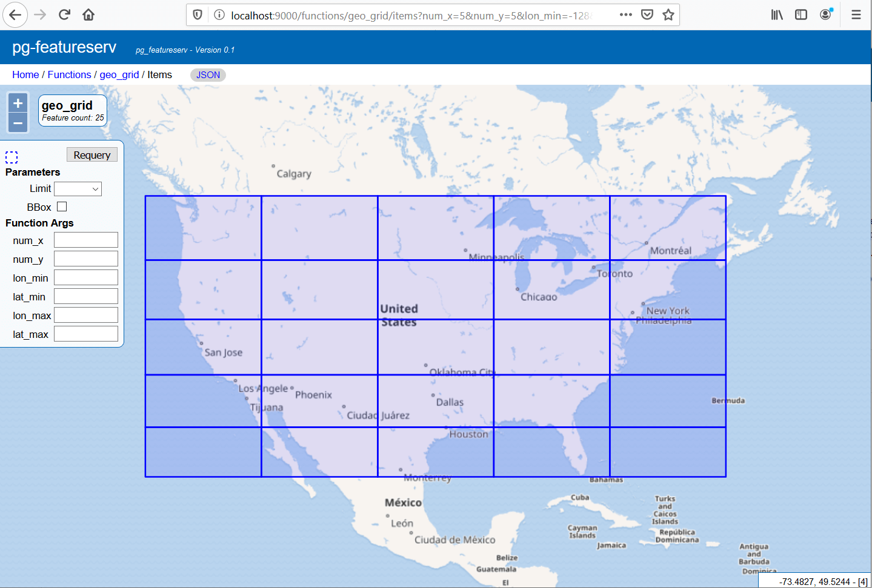872x588 pixels.
Task: Open the JSON view link
Action: pos(208,75)
